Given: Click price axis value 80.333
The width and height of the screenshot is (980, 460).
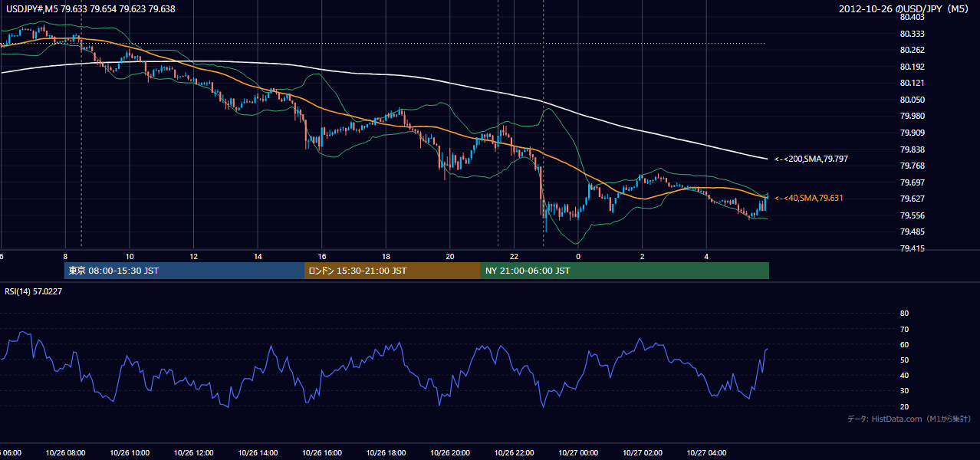Looking at the screenshot, I should click(913, 34).
